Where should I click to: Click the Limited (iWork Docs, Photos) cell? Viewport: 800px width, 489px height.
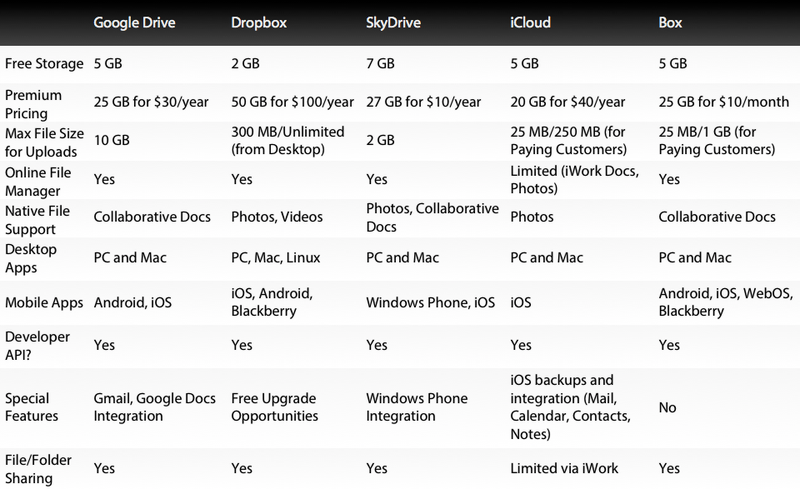click(574, 180)
